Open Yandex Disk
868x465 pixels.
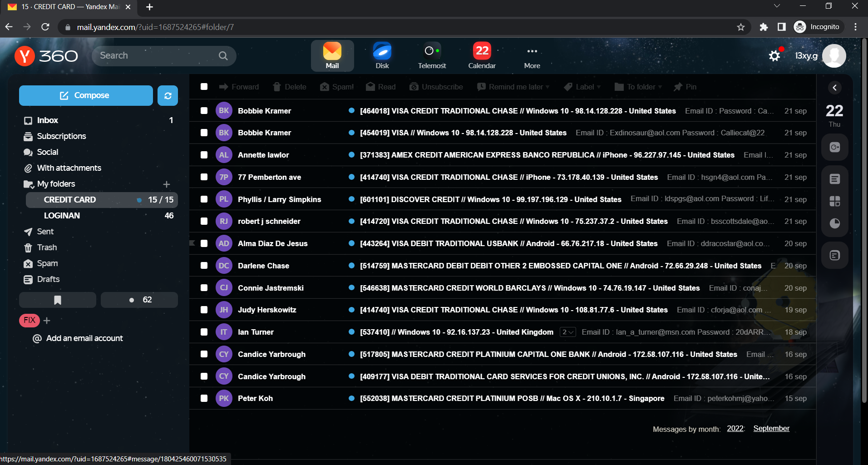[x=382, y=55]
